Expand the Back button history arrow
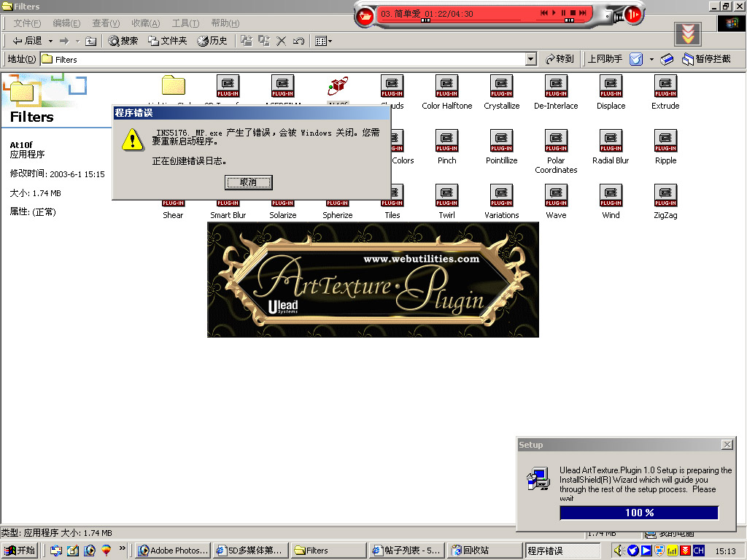 50,41
